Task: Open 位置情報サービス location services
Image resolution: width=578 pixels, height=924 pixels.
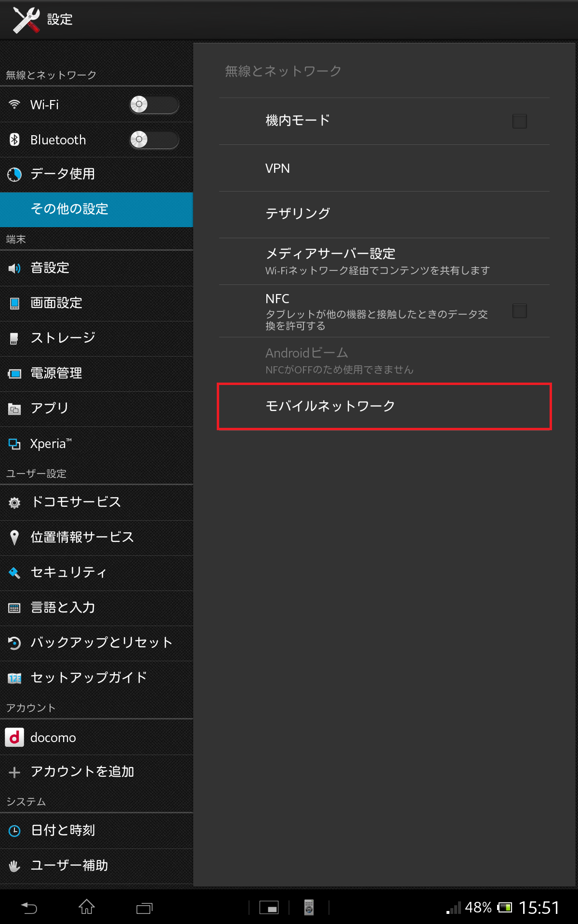Action: (x=96, y=538)
